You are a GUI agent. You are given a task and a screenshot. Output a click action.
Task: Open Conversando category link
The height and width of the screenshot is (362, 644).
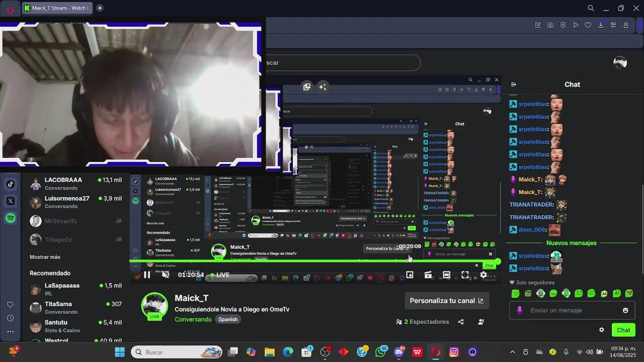click(193, 319)
